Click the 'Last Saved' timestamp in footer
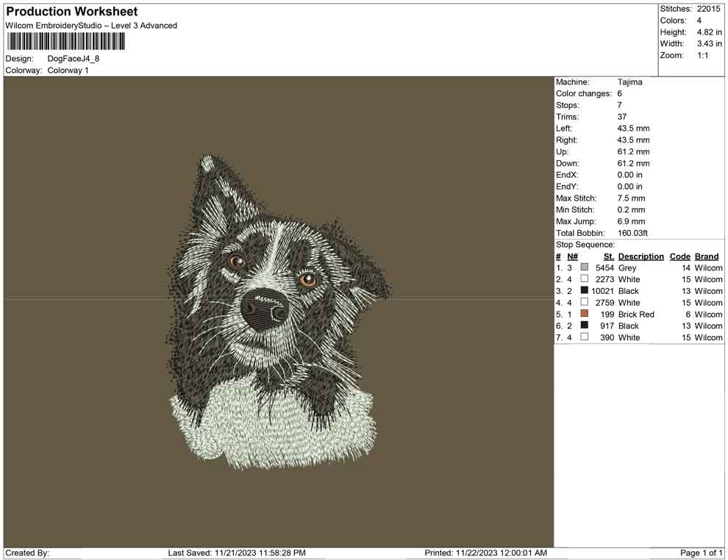The height and width of the screenshot is (560, 728). point(237,553)
